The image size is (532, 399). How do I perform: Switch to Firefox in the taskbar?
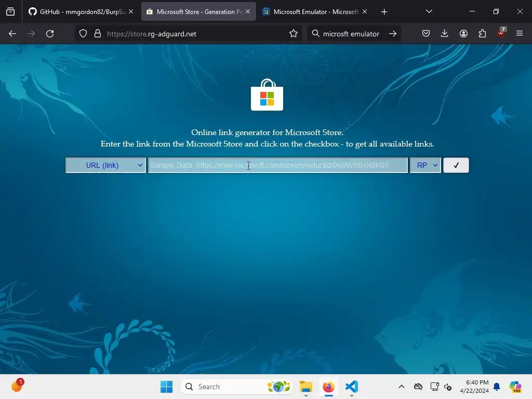click(328, 387)
